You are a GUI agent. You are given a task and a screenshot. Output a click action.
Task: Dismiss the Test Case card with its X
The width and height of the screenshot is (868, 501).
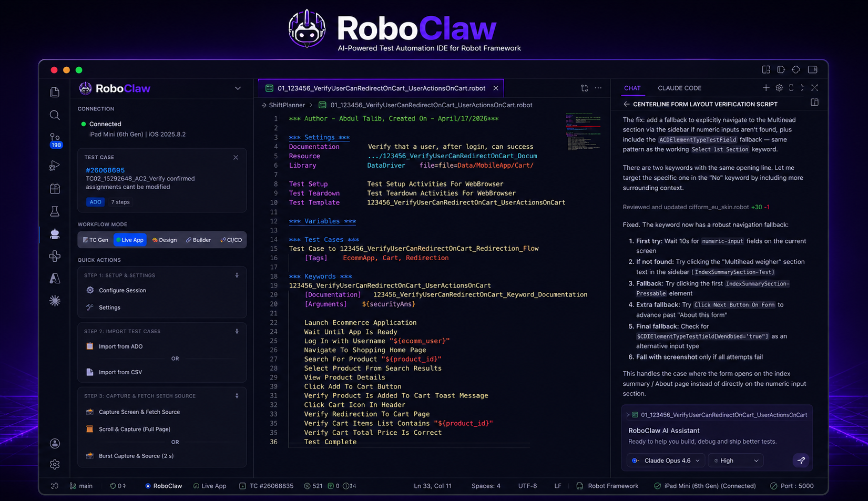pos(236,158)
